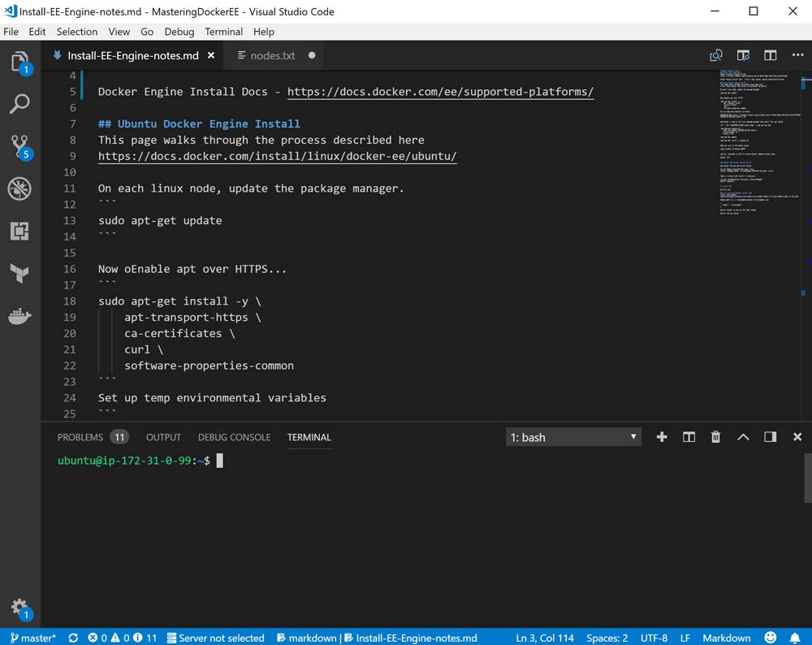
Task: Open the editor More Actions ellipsis
Action: coord(797,55)
